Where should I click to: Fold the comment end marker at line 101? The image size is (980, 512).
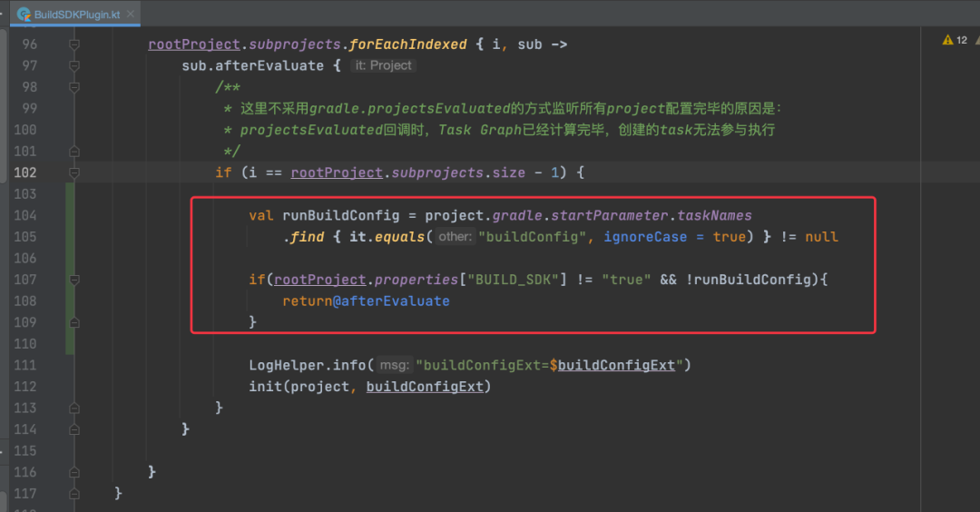coord(74,152)
